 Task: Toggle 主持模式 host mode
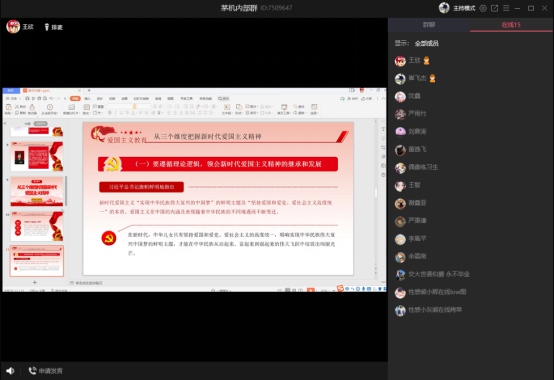[464, 8]
